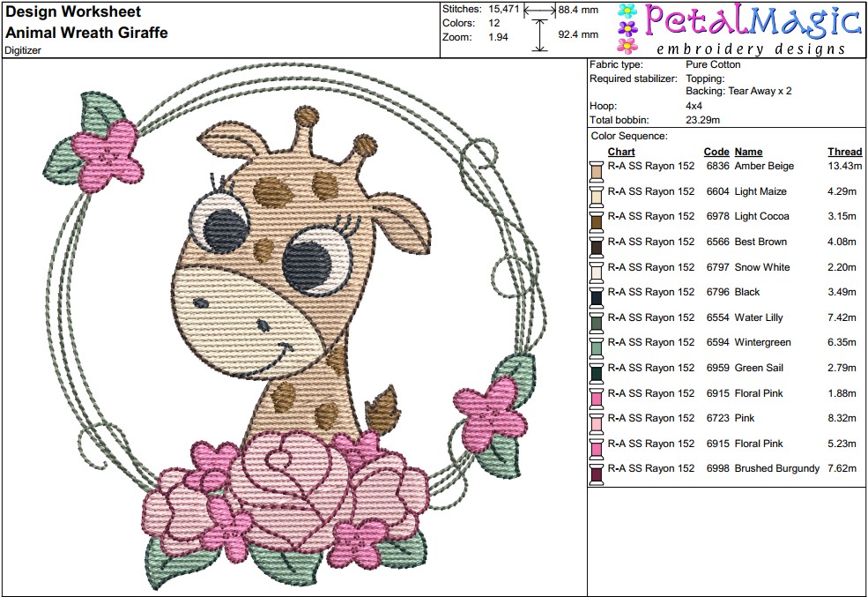Click the Green Sail color name
Image resolution: width=868 pixels, height=597 pixels.
click(759, 369)
